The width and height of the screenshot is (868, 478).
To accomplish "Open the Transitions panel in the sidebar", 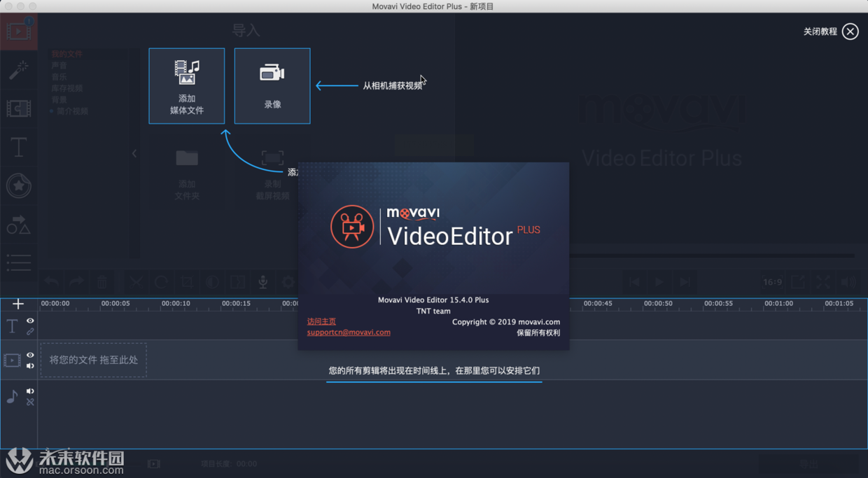I will click(x=18, y=108).
